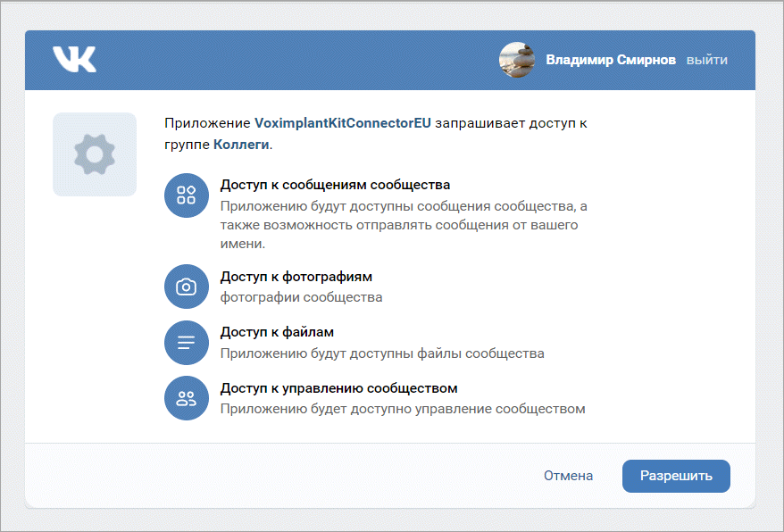
Task: Open the Коллеги group link
Action: point(241,145)
